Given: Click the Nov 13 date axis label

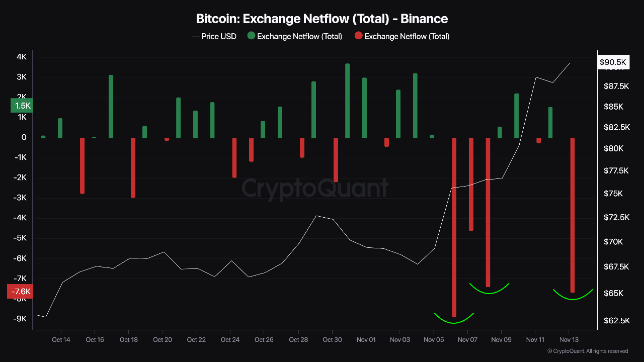Looking at the screenshot, I should 569,340.
